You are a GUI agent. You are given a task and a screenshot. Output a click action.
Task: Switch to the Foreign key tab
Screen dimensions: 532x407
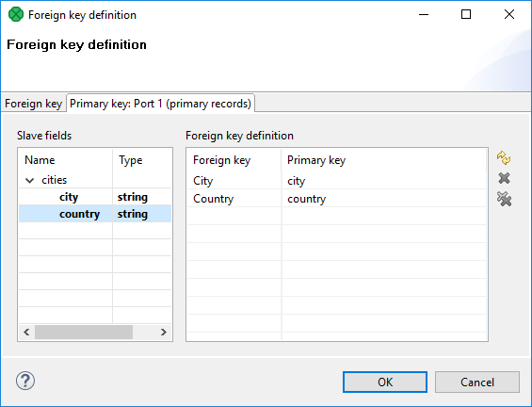33,104
